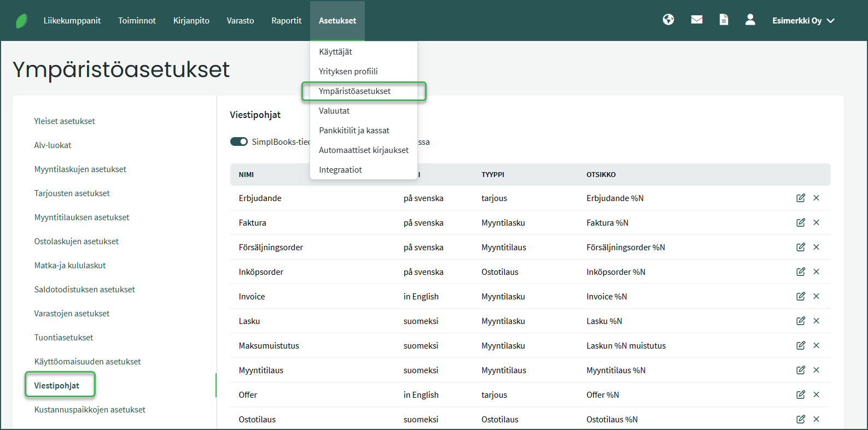This screenshot has width=868, height=430.
Task: Open the Raportit menu
Action: pos(286,21)
